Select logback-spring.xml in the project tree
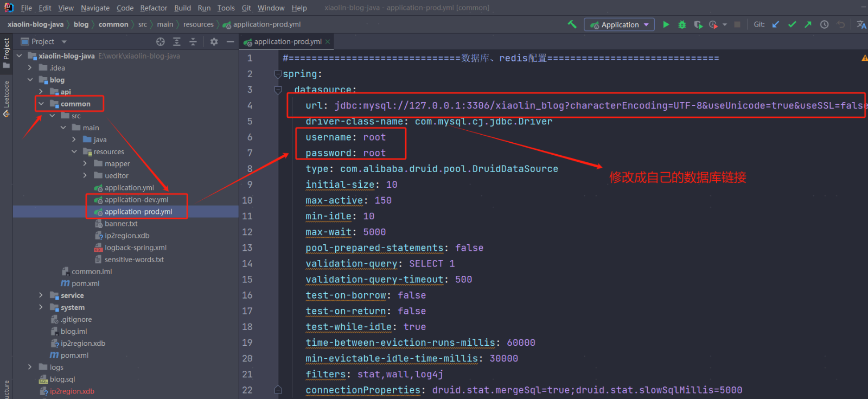Screen dimensions: 868x399 click(136, 248)
